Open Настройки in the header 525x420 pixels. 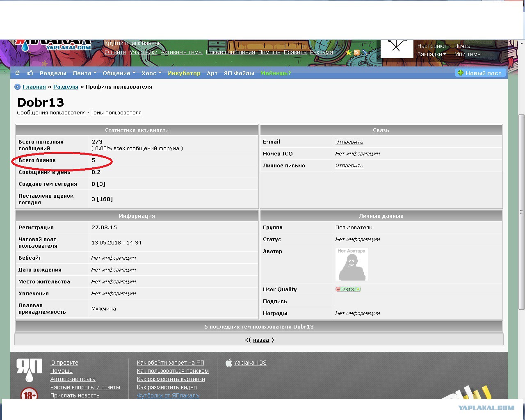431,46
